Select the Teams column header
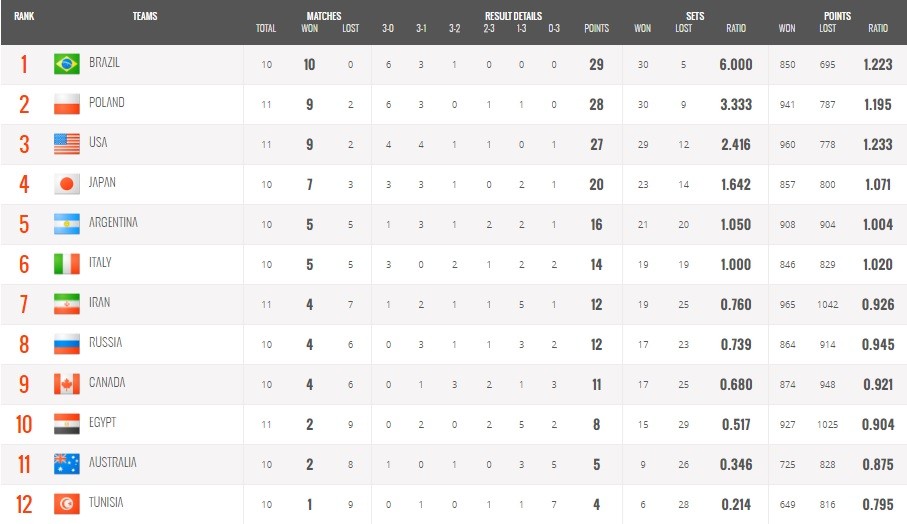The width and height of the screenshot is (907, 524). (x=144, y=16)
